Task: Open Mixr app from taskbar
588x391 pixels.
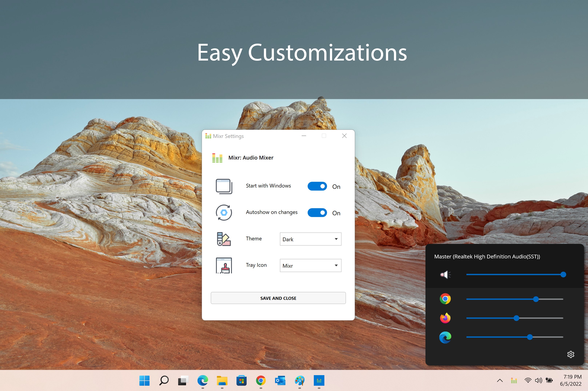Action: (319, 380)
